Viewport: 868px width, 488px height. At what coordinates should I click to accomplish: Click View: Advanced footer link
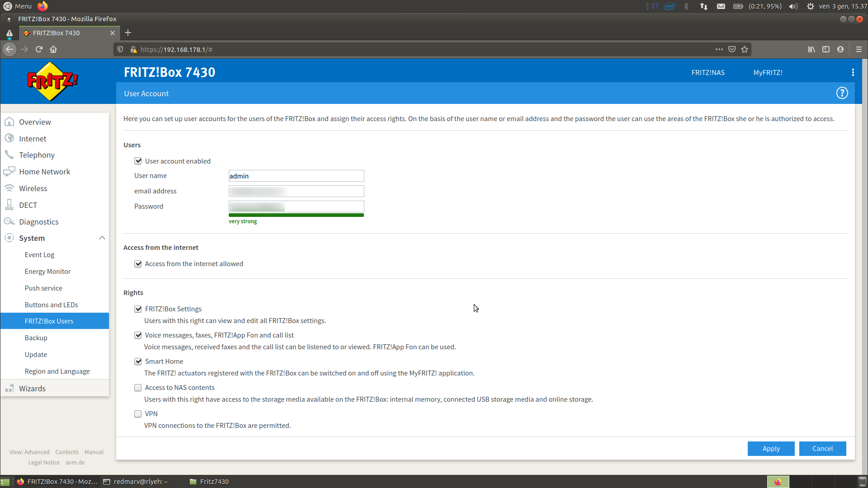coord(29,452)
